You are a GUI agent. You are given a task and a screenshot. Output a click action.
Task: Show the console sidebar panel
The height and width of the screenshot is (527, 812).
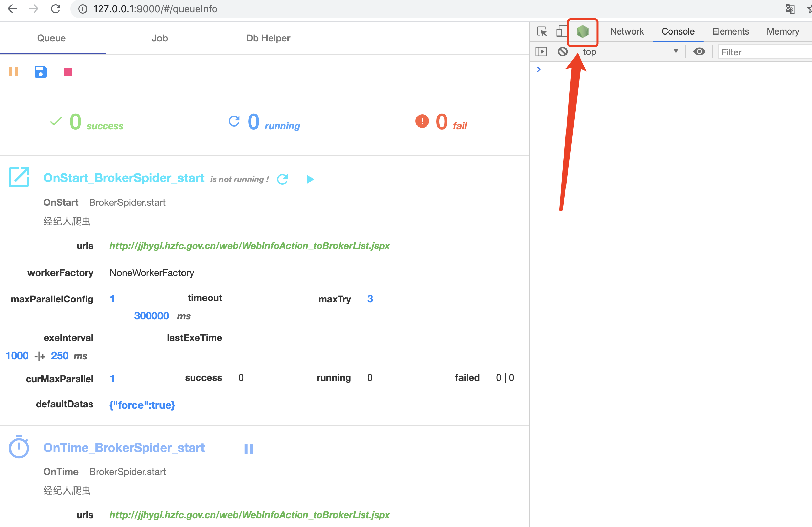541,52
